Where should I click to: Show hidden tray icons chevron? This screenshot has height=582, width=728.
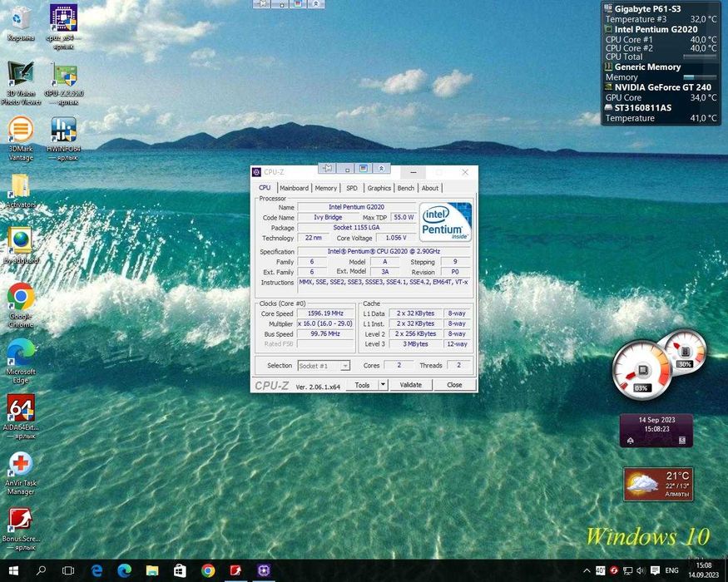(x=587, y=570)
